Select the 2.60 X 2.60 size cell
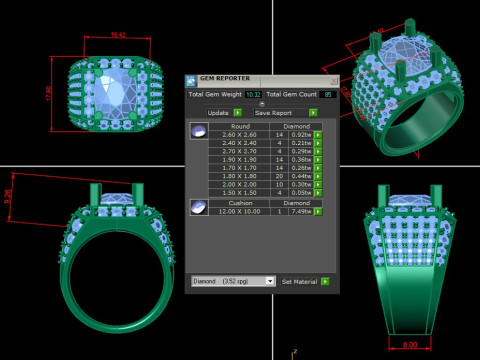The width and height of the screenshot is (480, 360). click(x=239, y=135)
